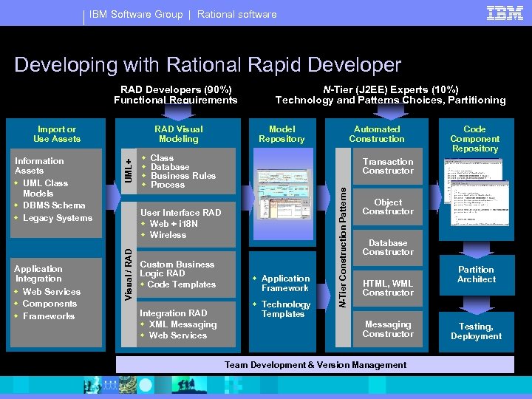Click the HTML, WML Constructor box
The image size is (532, 399).
tap(388, 288)
